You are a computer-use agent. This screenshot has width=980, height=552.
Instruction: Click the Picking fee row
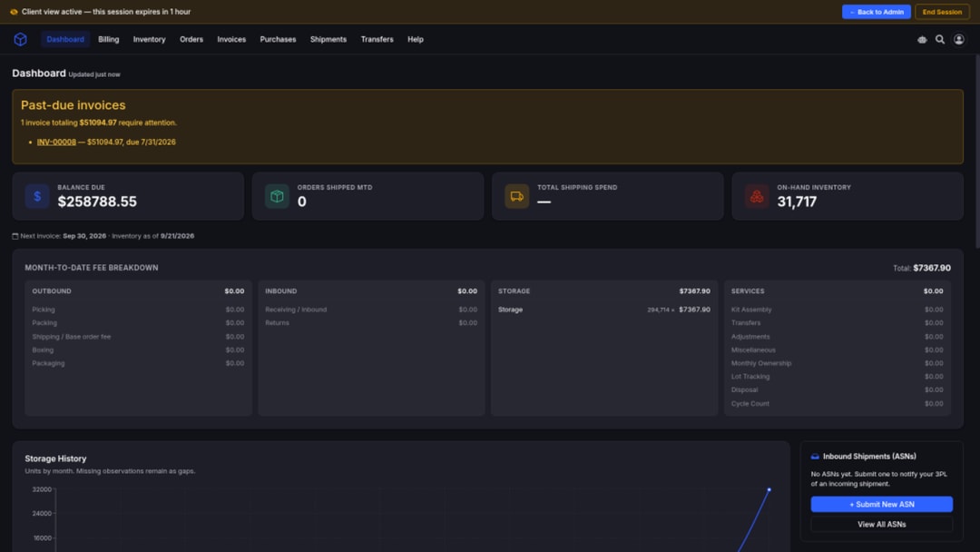tap(138, 310)
